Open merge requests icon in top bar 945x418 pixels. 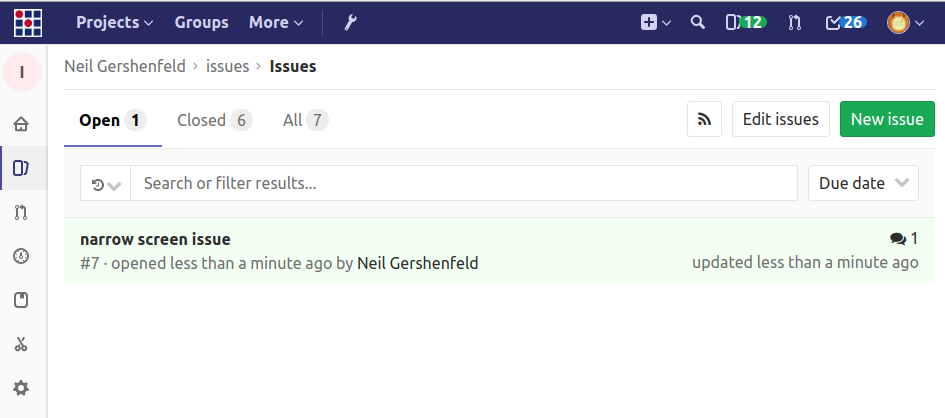click(x=795, y=22)
